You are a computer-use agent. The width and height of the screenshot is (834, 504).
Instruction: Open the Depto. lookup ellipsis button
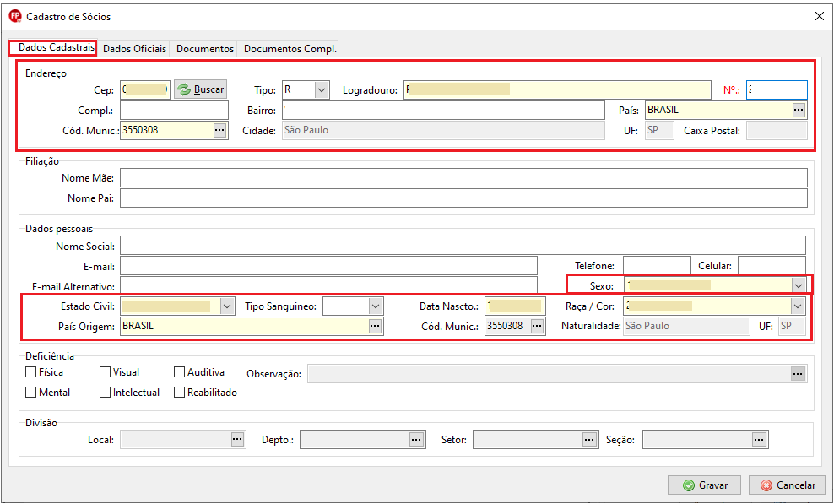tap(416, 440)
